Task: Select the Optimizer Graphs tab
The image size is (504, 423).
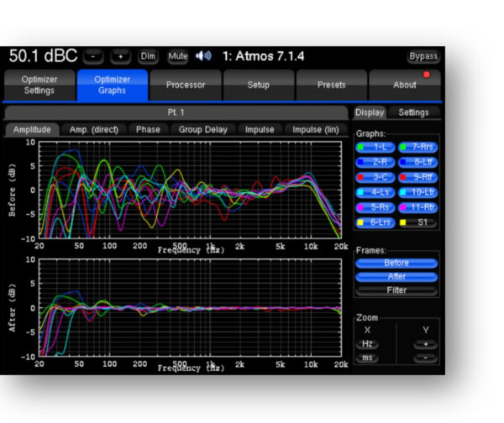Action: (x=113, y=85)
